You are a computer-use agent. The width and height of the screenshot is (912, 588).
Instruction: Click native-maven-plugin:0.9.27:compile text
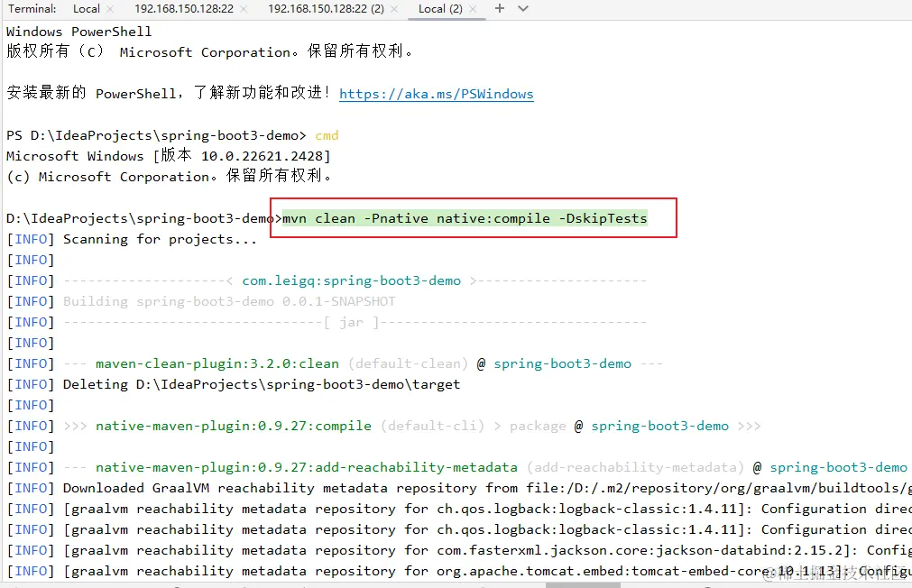[234, 427]
